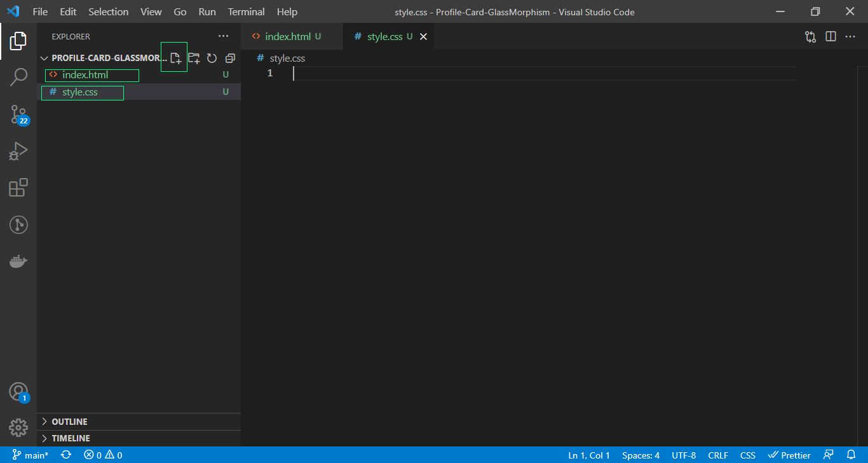The image size is (868, 463).
Task: Close the style.css editor tab
Action: 423,37
